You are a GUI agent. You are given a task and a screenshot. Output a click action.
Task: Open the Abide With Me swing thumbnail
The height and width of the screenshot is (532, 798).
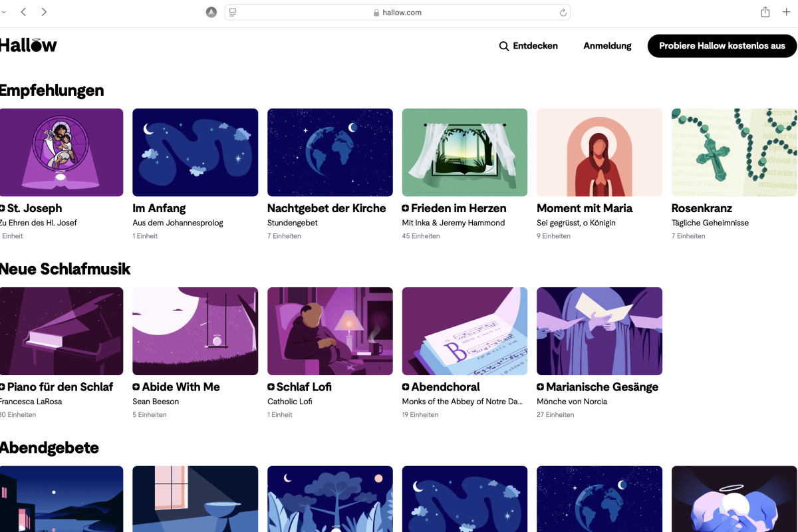click(195, 331)
